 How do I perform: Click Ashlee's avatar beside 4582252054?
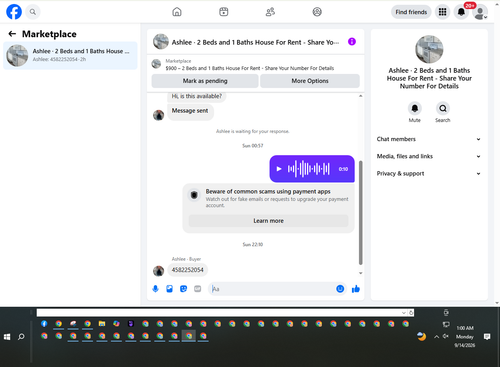coord(158,271)
